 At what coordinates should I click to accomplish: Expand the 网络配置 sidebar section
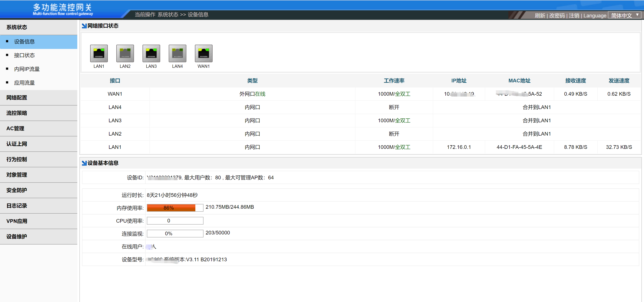pyautogui.click(x=17, y=98)
